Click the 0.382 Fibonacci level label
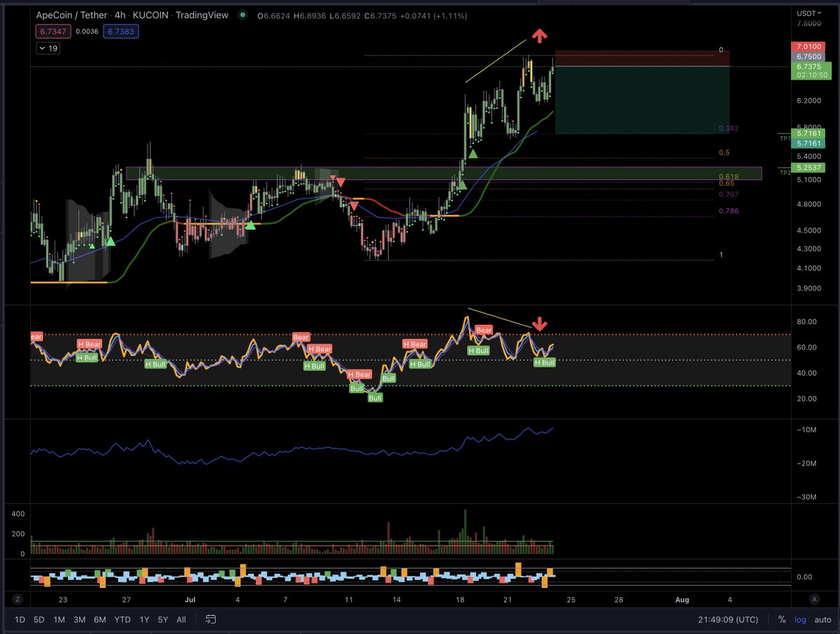The width and height of the screenshot is (840, 634). (728, 129)
